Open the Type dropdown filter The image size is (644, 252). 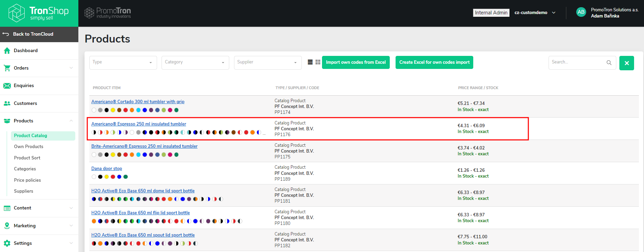point(123,63)
